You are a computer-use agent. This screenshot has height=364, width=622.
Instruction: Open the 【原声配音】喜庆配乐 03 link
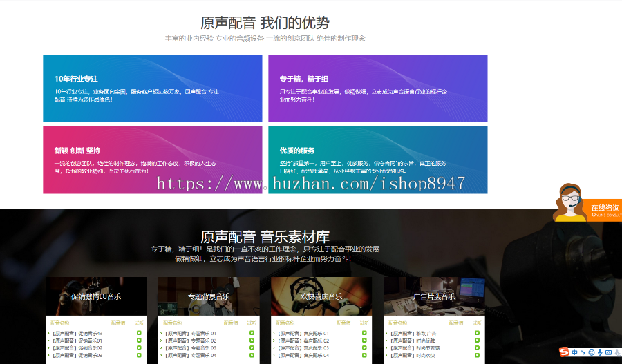[x=303, y=348]
